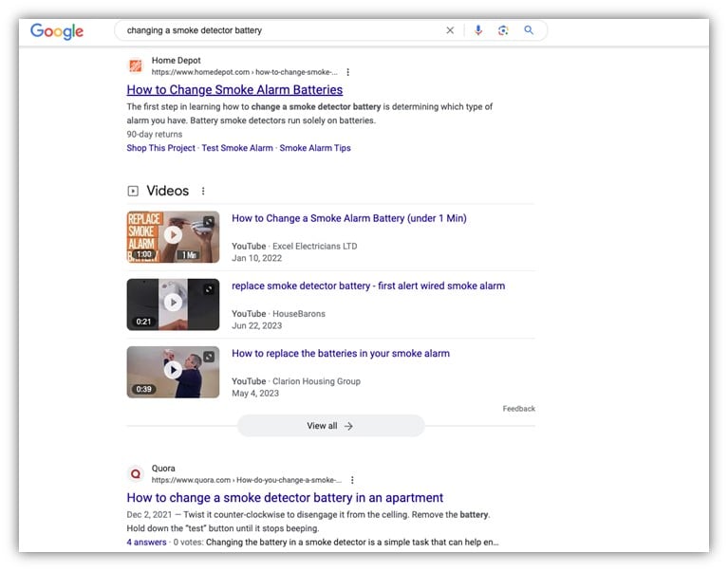Clear the search query with X

(x=450, y=30)
